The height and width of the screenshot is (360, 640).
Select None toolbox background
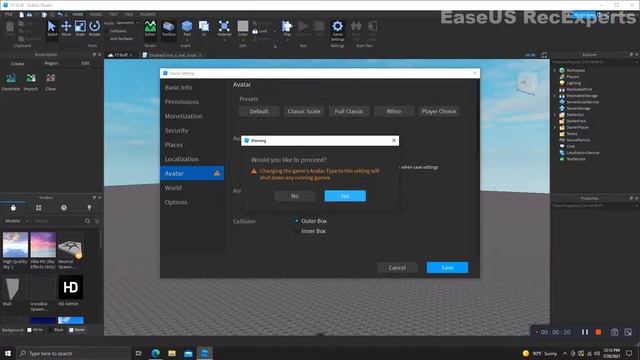(x=71, y=330)
